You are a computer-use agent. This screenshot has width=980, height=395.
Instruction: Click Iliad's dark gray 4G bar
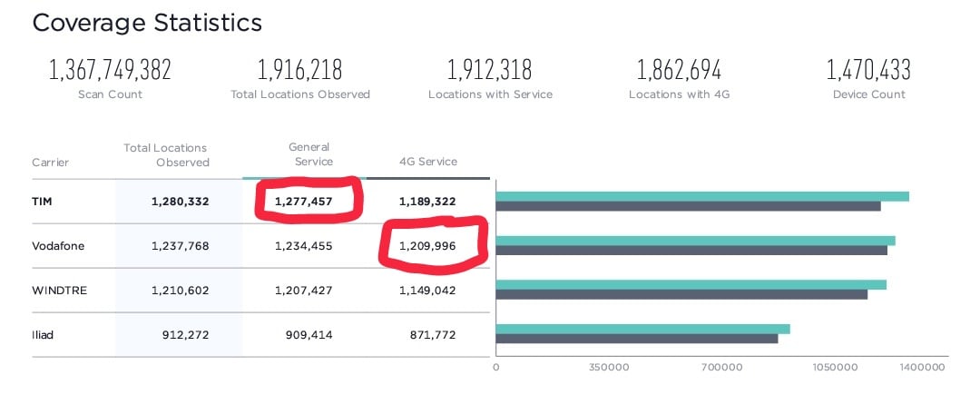pyautogui.click(x=637, y=339)
